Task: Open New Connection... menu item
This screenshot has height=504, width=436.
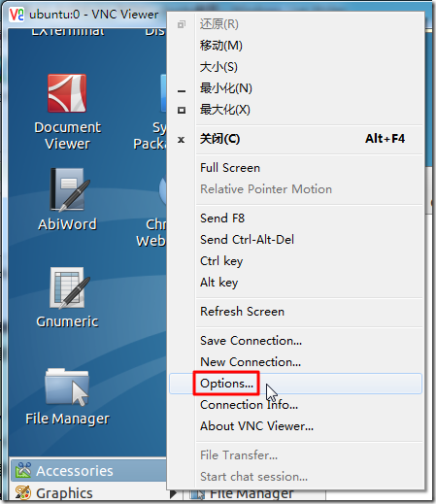Action: tap(295, 362)
